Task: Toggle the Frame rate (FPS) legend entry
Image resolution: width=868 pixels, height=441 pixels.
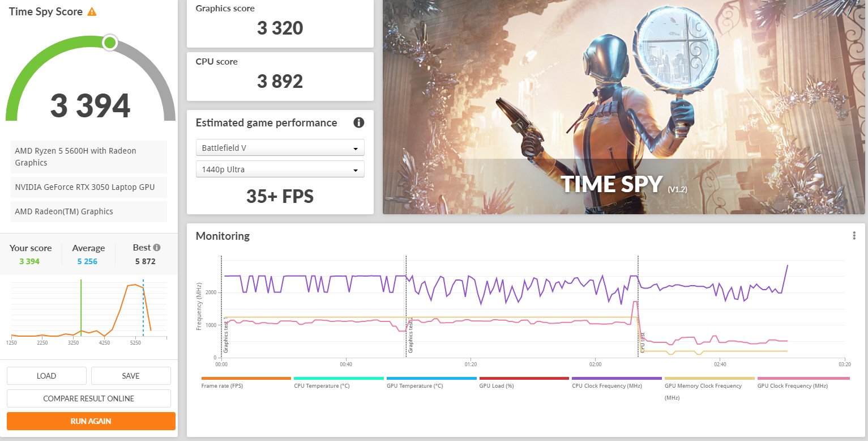Action: click(x=246, y=383)
